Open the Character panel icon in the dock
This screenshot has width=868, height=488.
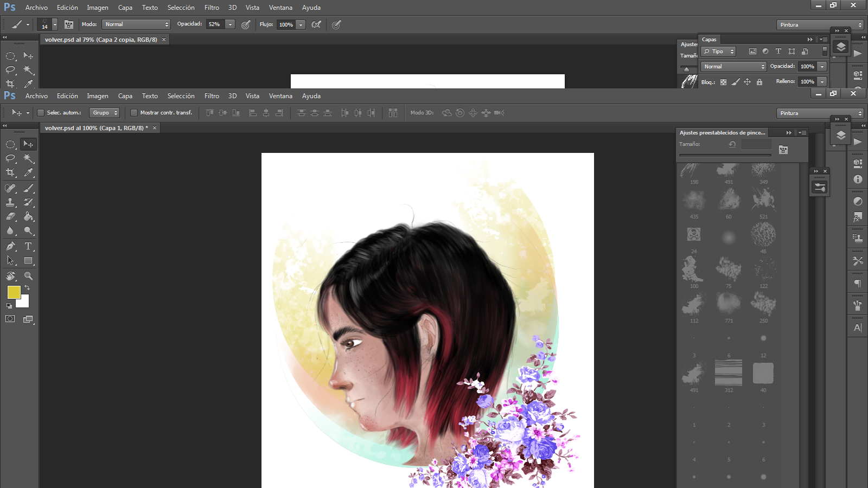coord(858,328)
